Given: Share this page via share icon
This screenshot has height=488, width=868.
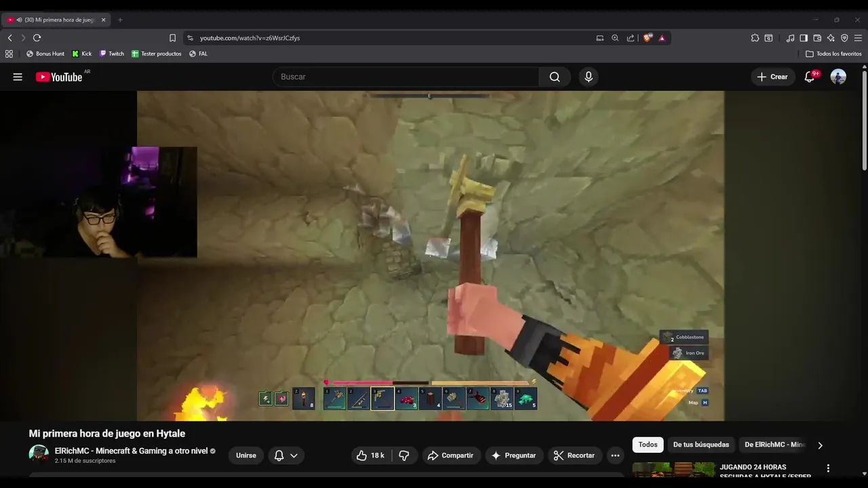Looking at the screenshot, I should tap(631, 38).
